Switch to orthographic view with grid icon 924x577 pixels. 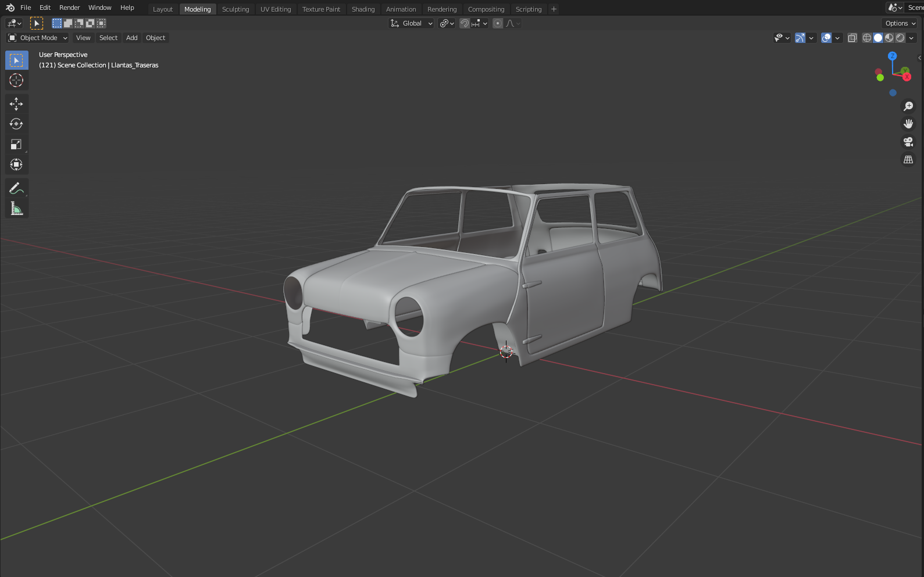point(908,160)
